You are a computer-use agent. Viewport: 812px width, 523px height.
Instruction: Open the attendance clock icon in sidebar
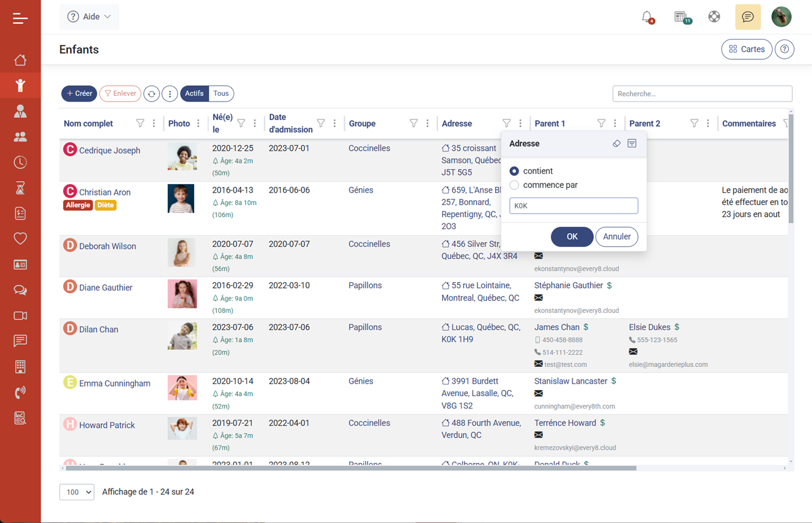(x=20, y=162)
